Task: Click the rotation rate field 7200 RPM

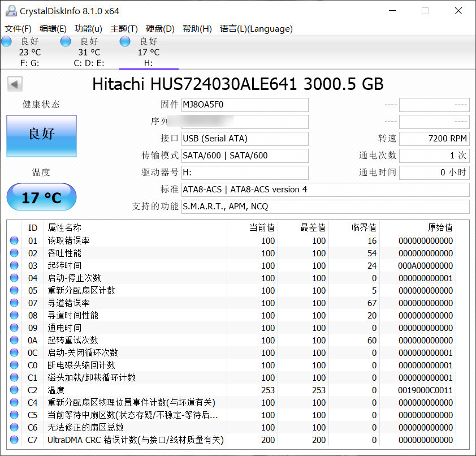Action: [434, 139]
